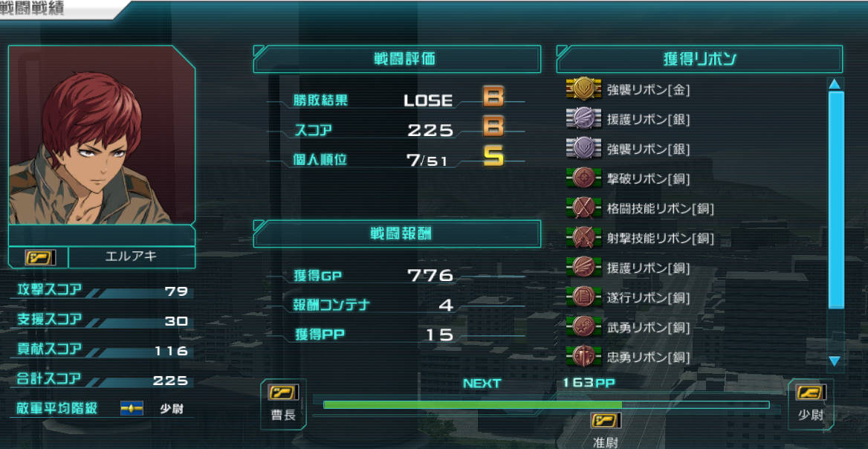Select the 格闘技能リボン[銅] crossed-swords icon

click(x=583, y=208)
